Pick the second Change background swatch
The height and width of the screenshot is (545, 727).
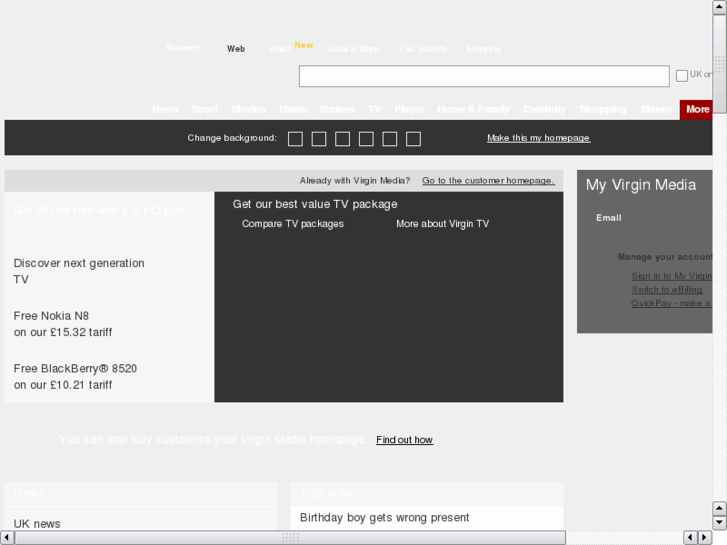319,139
